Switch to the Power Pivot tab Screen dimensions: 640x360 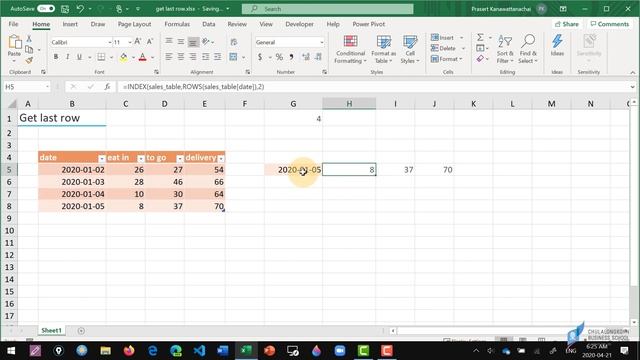(x=369, y=24)
